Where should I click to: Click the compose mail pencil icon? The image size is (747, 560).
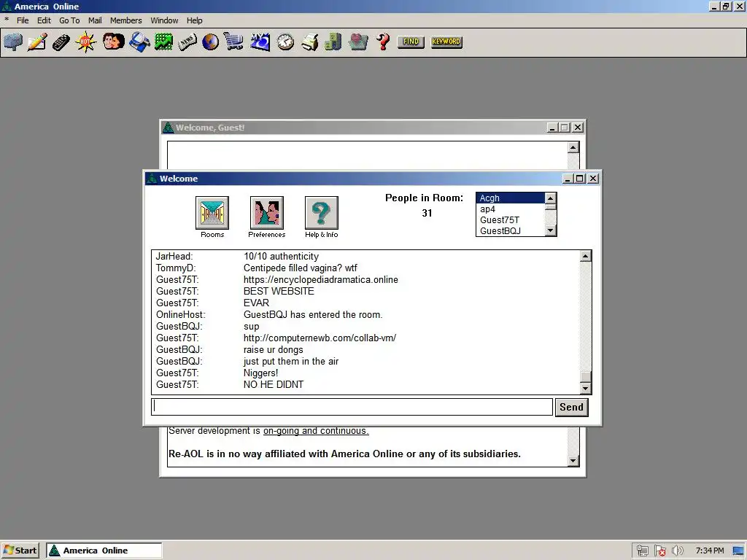coord(37,42)
